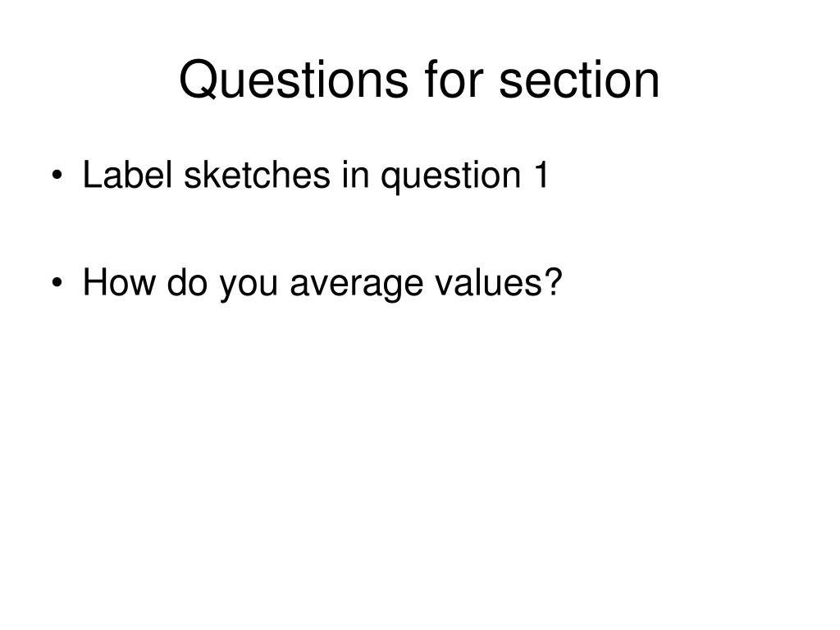The height and width of the screenshot is (630, 840).
Task: Click the word "sketches" in first bullet
Action: click(257, 175)
